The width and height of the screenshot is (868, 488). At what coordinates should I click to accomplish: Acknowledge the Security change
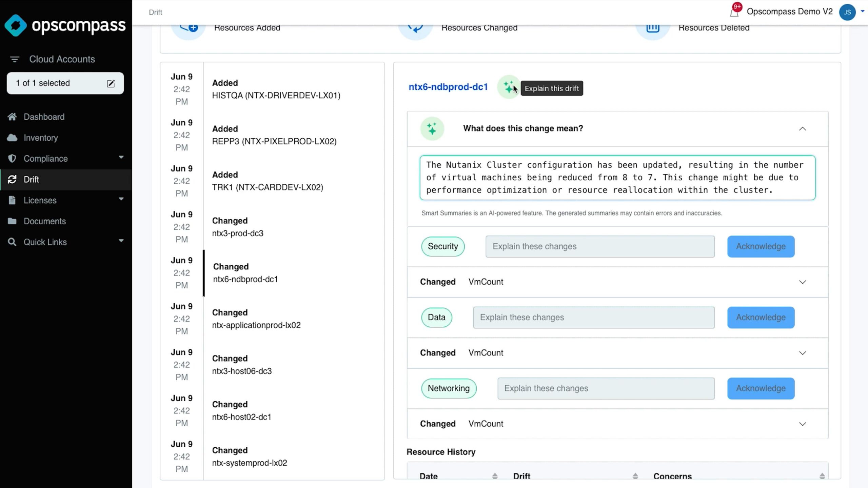pos(761,247)
